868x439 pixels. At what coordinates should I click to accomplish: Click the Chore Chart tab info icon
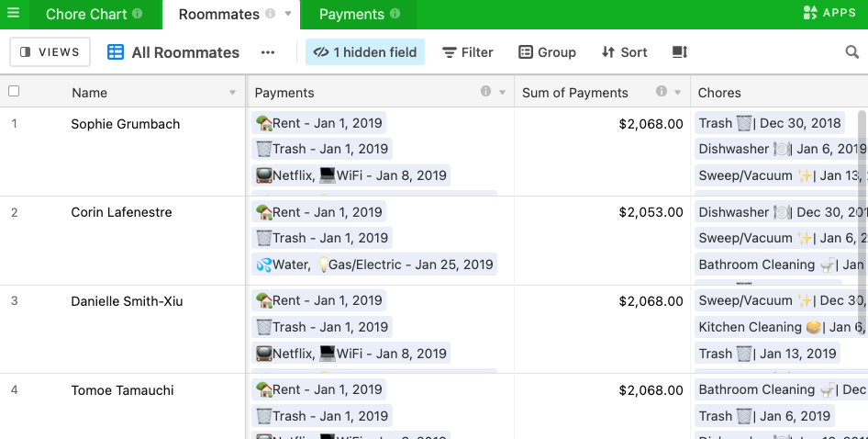[138, 14]
